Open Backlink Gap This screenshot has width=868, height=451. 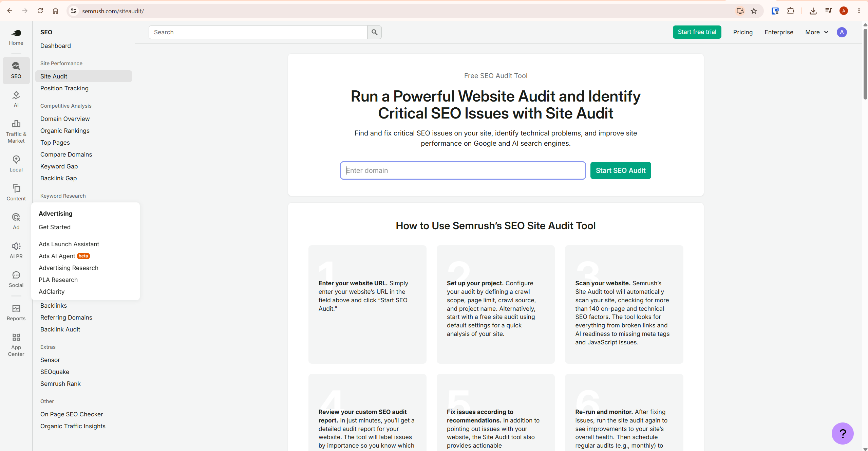click(59, 178)
